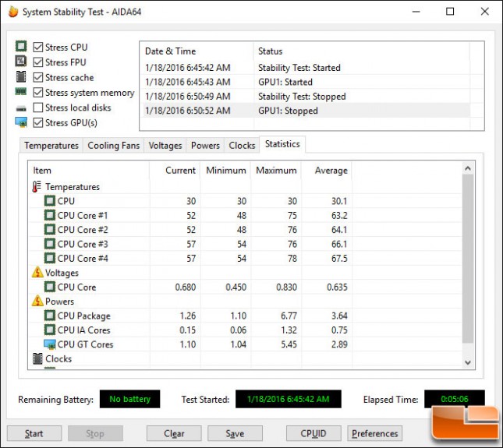This screenshot has width=503, height=448.
Task: Click CPU Core #4 average 67.5
Action: coord(339,259)
